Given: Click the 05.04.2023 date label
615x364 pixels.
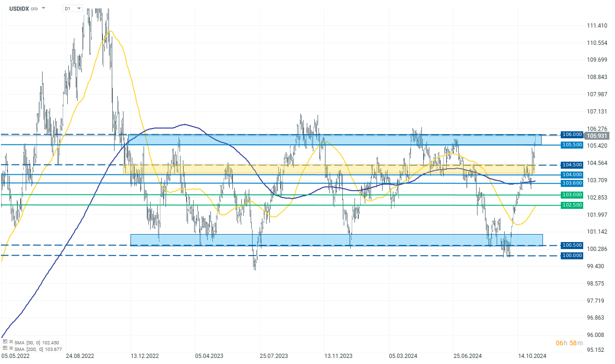Looking at the screenshot, I should (209, 356).
